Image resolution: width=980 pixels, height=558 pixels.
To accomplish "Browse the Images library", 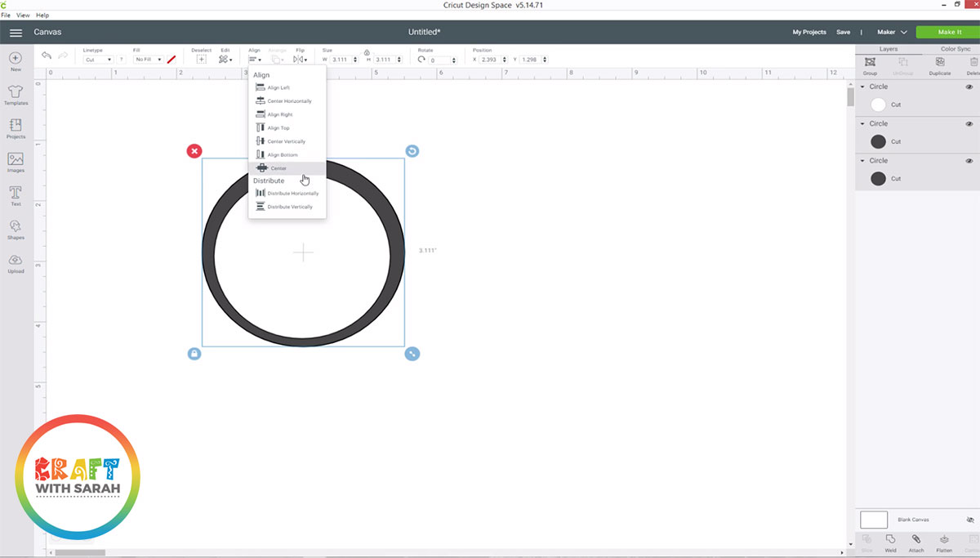I will point(16,163).
